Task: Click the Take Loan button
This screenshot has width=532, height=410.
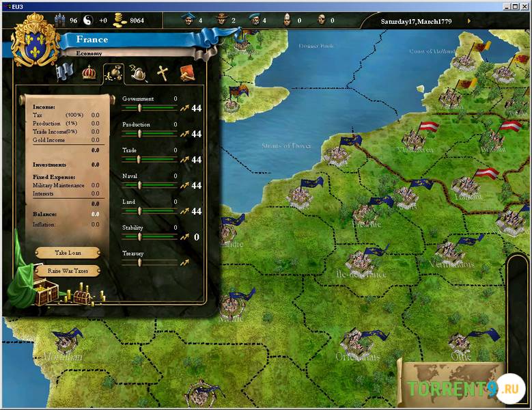Action: [68, 253]
